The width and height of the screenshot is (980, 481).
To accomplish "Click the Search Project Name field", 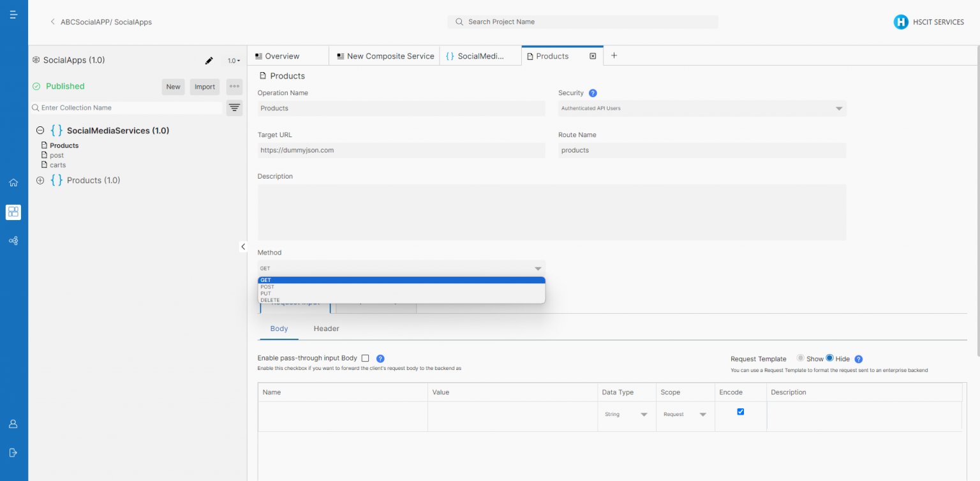I will click(x=583, y=22).
